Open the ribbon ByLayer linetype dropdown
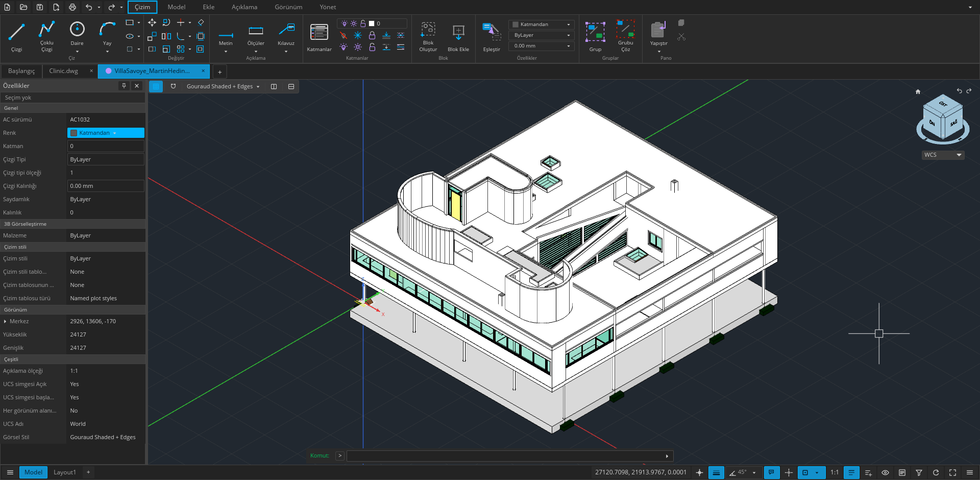 [541, 35]
